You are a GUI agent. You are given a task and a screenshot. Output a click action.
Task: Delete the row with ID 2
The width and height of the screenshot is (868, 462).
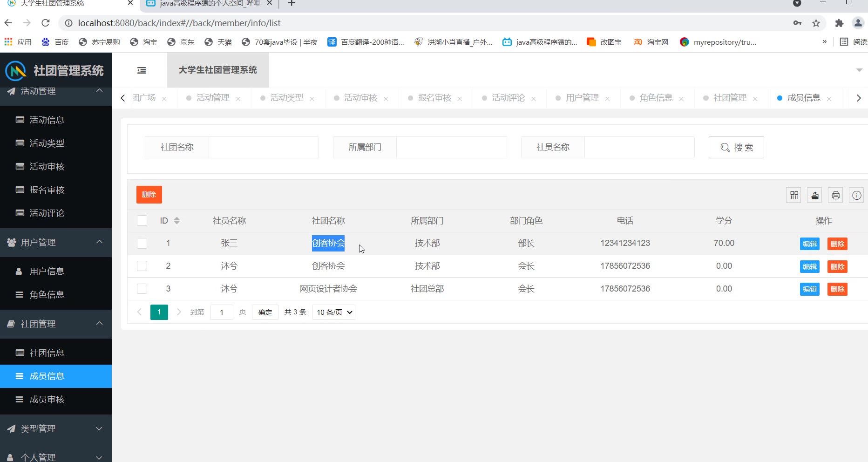click(x=837, y=266)
